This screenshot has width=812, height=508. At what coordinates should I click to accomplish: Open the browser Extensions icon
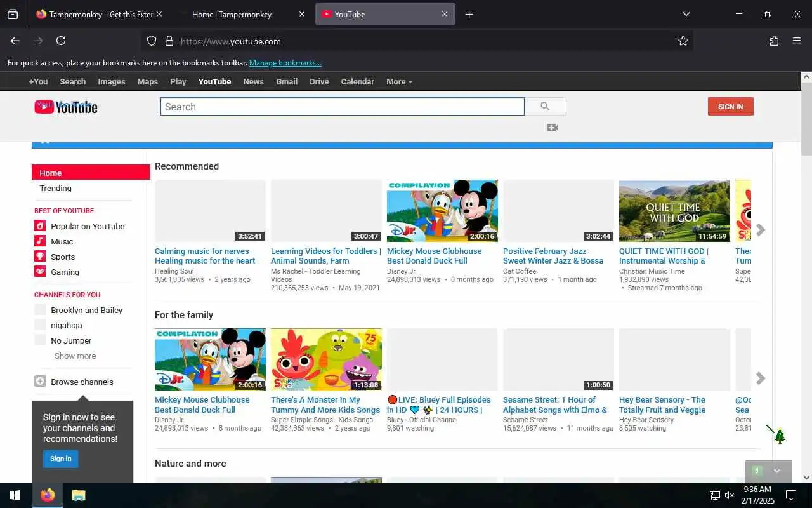(x=774, y=41)
